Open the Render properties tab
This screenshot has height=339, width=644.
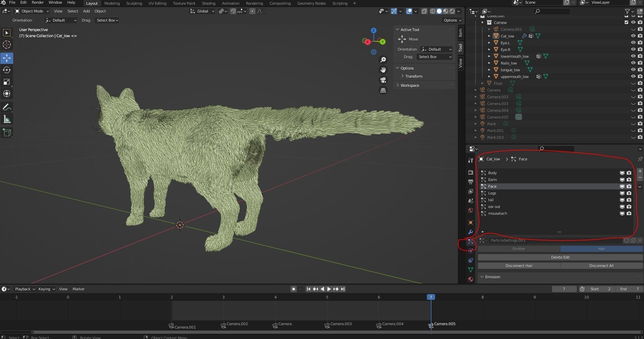coord(470,173)
